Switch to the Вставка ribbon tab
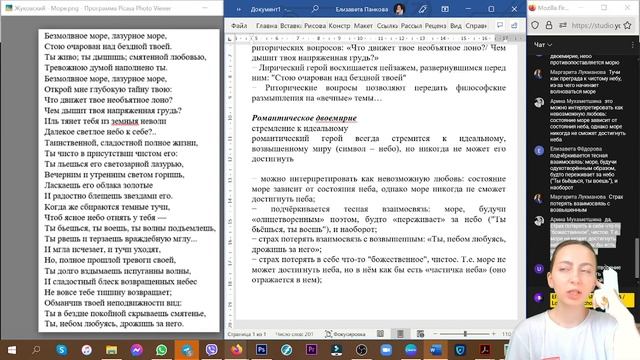640x360 pixels. [291, 25]
